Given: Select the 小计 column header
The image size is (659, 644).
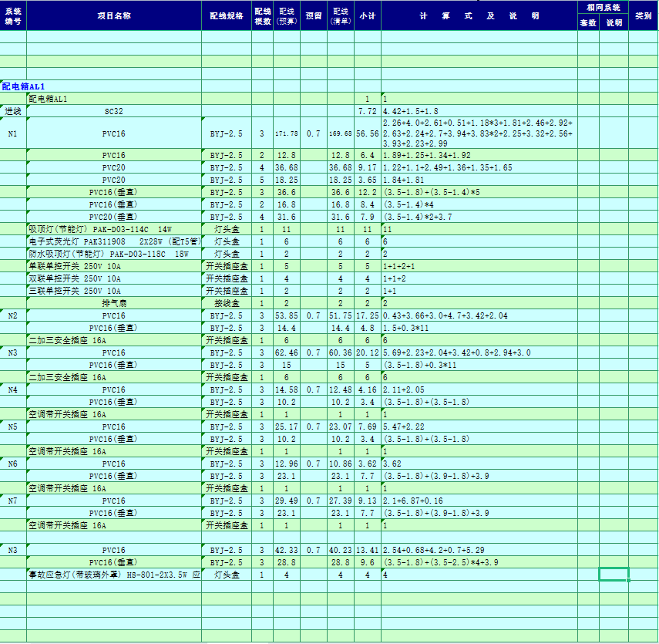Looking at the screenshot, I should [367, 15].
